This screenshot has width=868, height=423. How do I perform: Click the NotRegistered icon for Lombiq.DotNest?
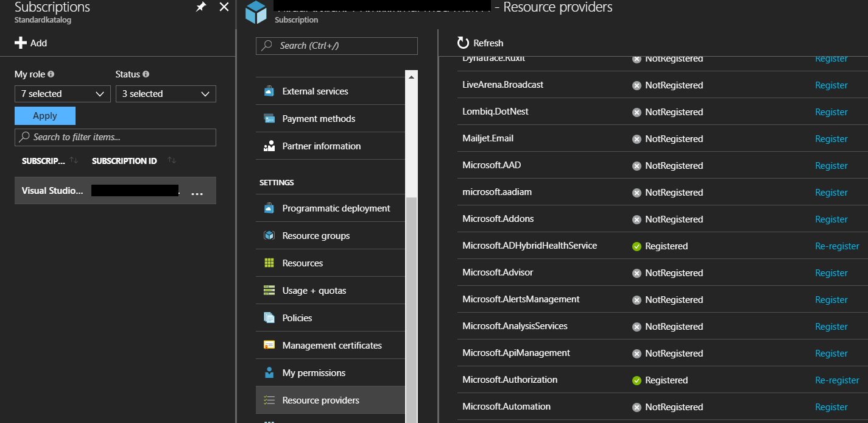coord(637,112)
